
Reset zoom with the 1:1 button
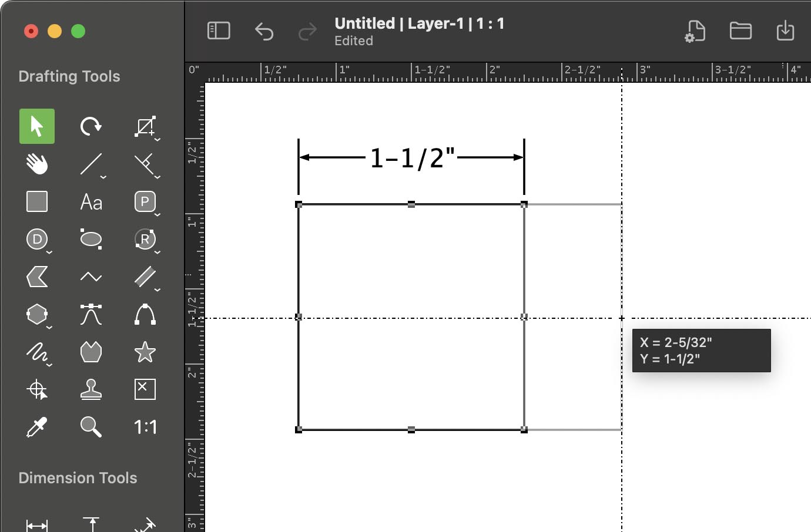pyautogui.click(x=145, y=427)
